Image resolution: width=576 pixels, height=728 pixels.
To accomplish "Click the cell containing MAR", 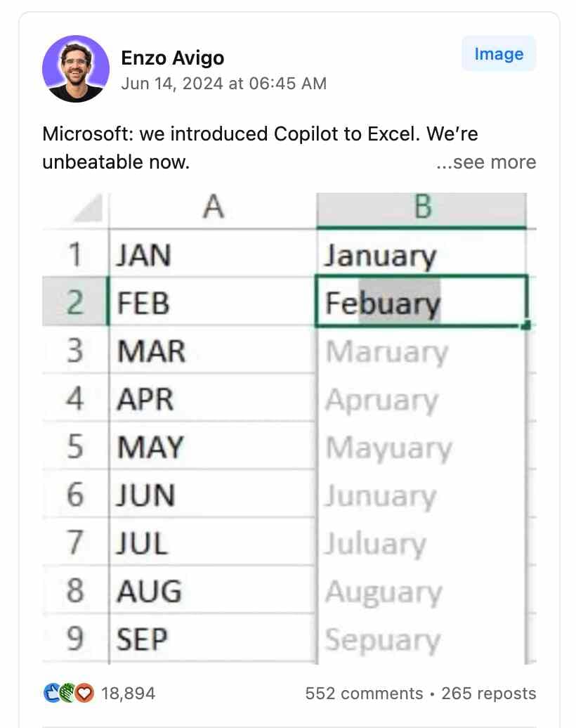I will pyautogui.click(x=213, y=350).
